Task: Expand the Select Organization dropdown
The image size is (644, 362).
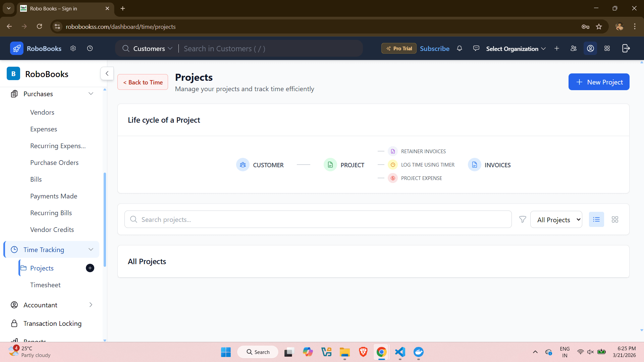Action: coord(516,49)
